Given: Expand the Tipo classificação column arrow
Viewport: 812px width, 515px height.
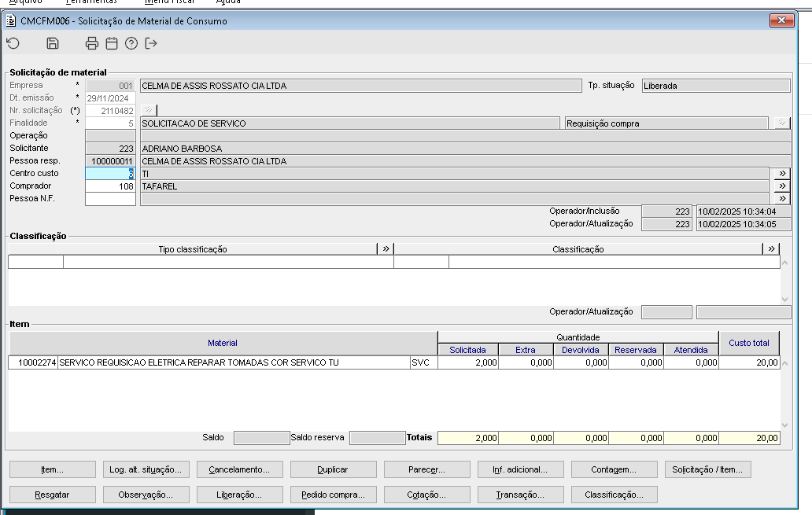Looking at the screenshot, I should coord(386,248).
